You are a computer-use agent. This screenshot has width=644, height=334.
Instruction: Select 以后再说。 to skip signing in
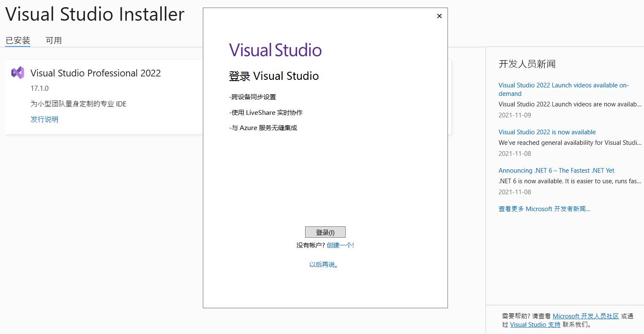click(324, 264)
